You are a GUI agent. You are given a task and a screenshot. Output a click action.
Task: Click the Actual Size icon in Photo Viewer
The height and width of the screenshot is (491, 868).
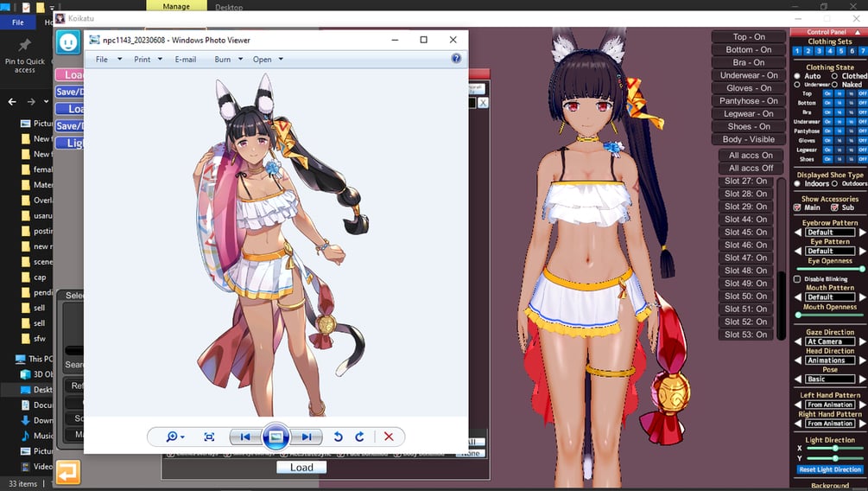[x=209, y=437]
